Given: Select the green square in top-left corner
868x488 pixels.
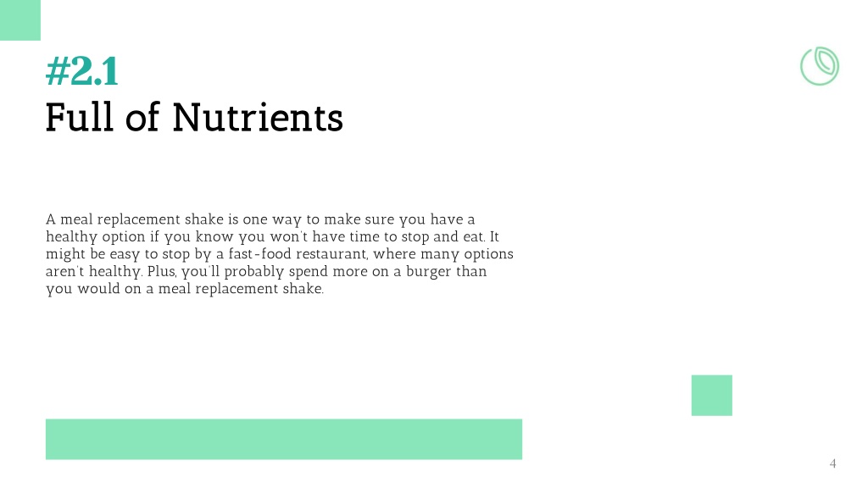Looking at the screenshot, I should [x=20, y=20].
